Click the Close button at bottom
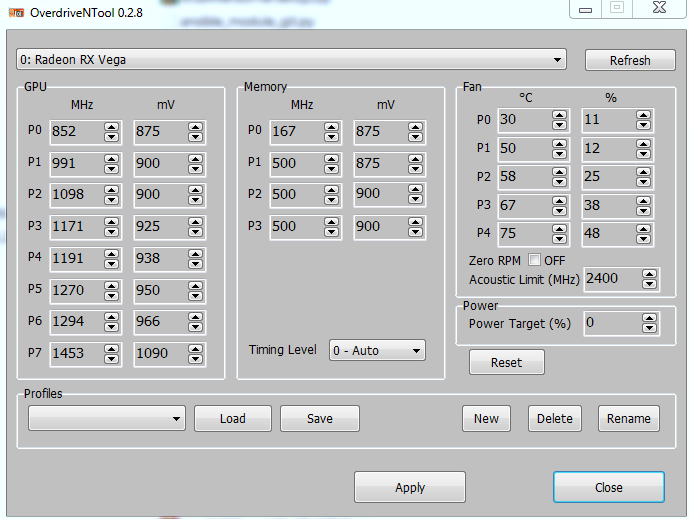 (609, 487)
